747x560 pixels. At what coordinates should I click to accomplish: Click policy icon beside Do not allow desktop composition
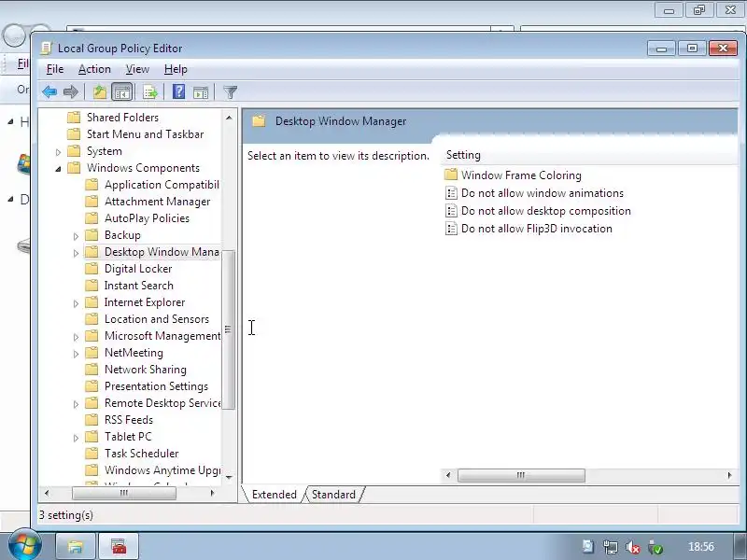pyautogui.click(x=451, y=211)
